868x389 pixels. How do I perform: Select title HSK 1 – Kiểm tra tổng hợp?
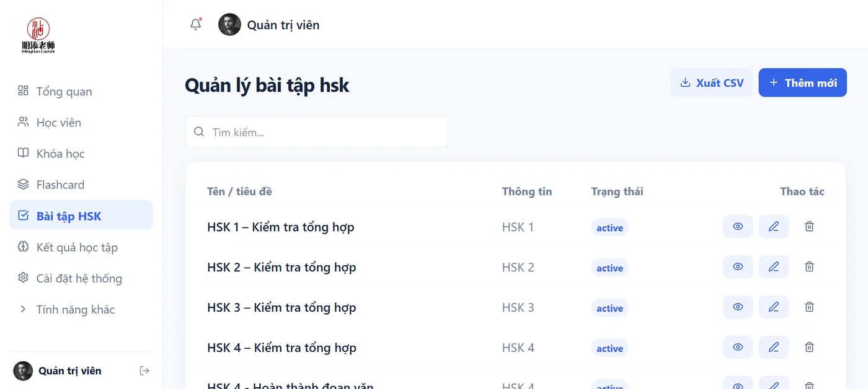tap(281, 227)
